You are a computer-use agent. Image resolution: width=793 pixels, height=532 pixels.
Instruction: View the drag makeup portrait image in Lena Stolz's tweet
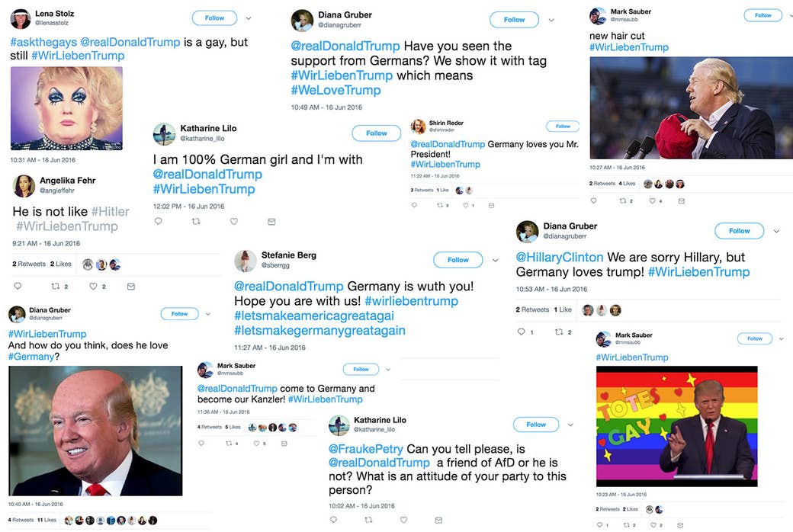coord(66,108)
